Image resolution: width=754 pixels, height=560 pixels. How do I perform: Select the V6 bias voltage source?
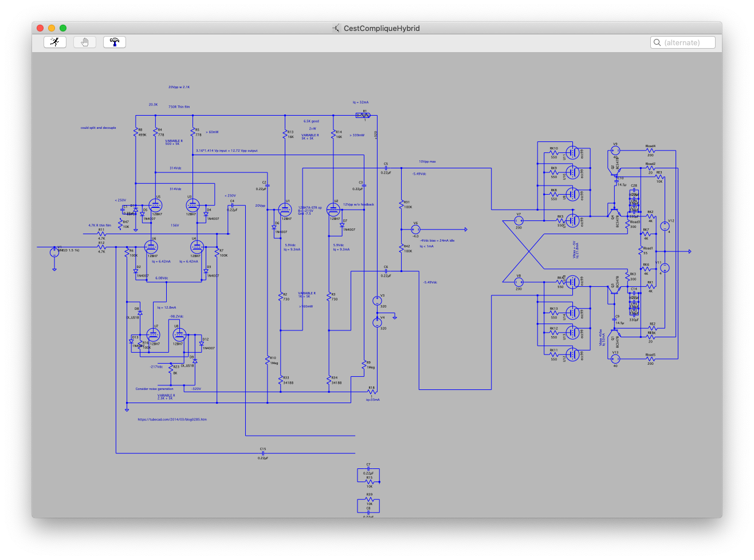[x=415, y=230]
